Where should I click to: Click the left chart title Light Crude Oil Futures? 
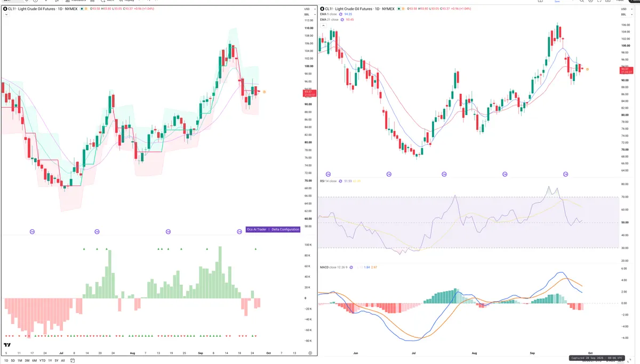[x=37, y=9]
